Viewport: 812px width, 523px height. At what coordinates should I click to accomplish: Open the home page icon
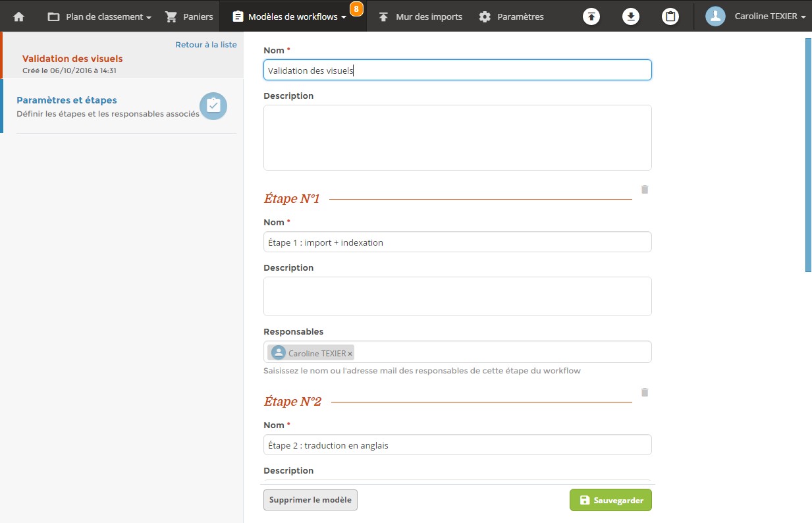18,16
